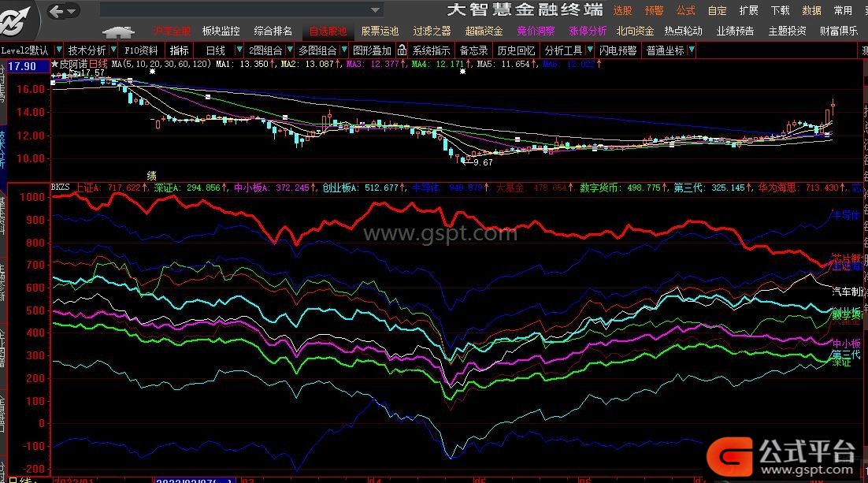Click the 图形叠加 overlay button

coord(372,50)
